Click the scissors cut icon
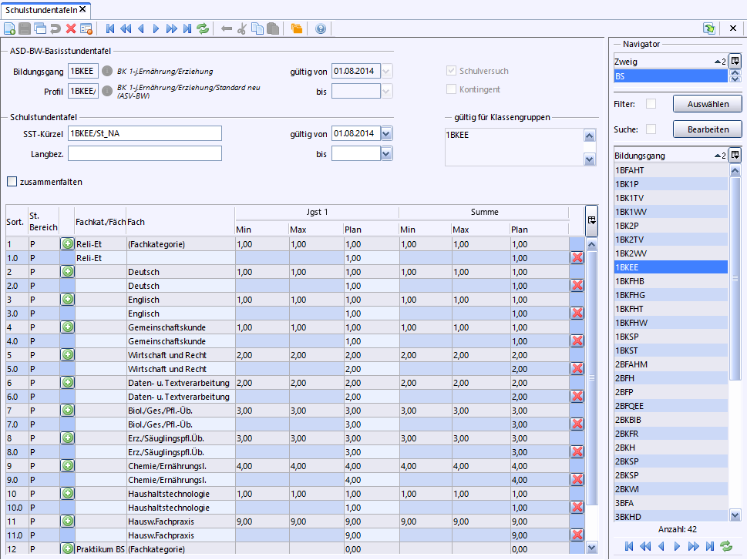This screenshot has height=560, width=747. click(x=242, y=29)
